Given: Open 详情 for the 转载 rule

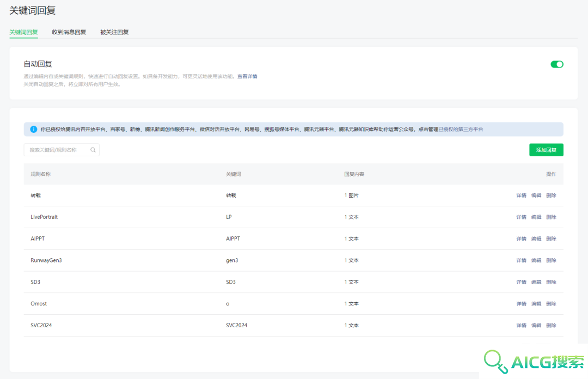Looking at the screenshot, I should click(x=521, y=195).
